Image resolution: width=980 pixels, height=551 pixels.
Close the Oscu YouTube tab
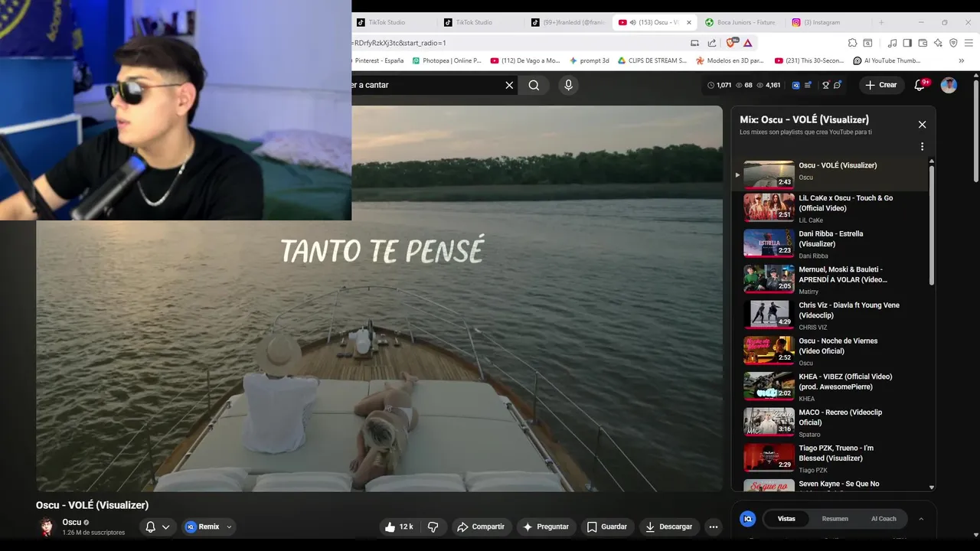(x=688, y=22)
